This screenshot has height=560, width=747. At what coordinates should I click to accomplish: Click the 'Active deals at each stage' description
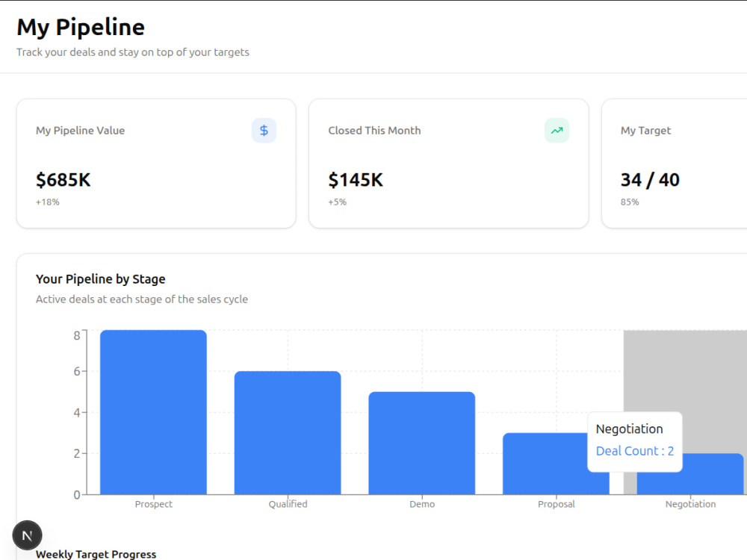(142, 299)
